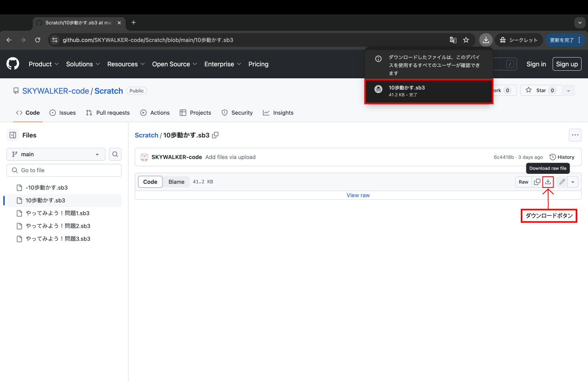
Task: Switch to Blame view
Action: pos(176,182)
